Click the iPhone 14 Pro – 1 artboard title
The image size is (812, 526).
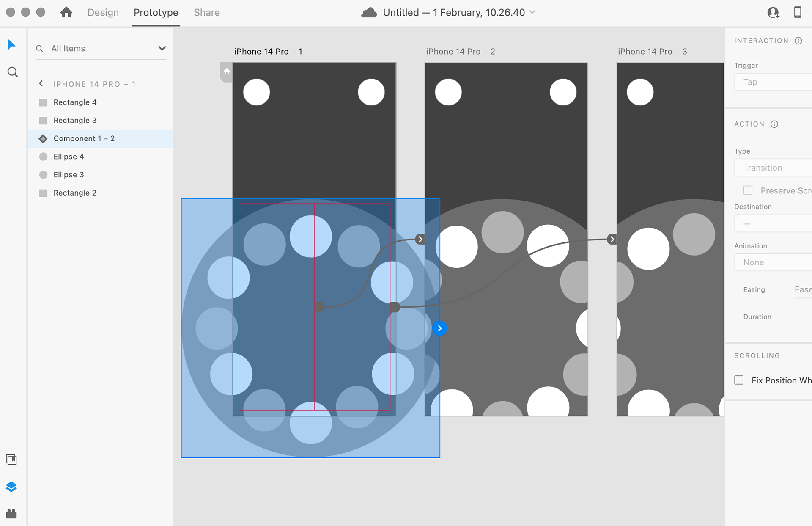tap(268, 52)
